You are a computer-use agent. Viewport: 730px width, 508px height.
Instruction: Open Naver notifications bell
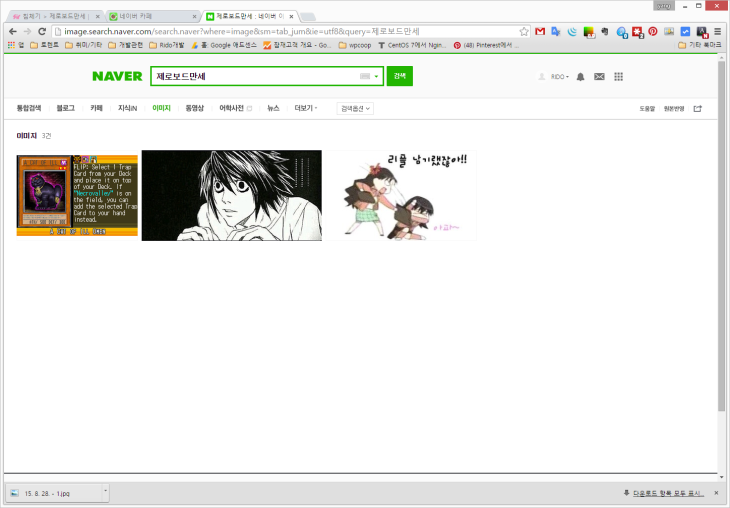click(x=580, y=77)
